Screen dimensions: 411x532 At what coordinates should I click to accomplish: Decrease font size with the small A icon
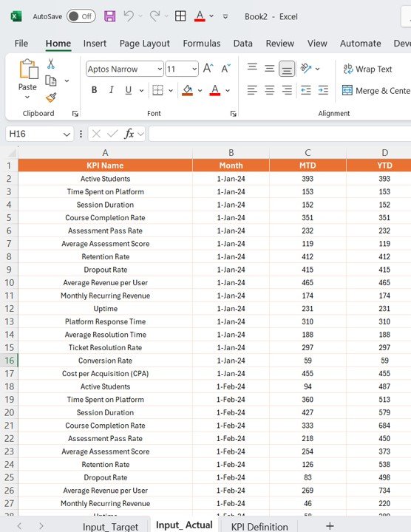225,69
